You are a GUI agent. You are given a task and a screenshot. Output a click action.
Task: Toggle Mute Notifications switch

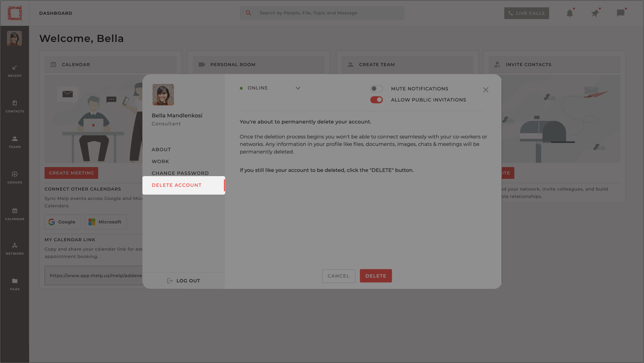coord(376,89)
